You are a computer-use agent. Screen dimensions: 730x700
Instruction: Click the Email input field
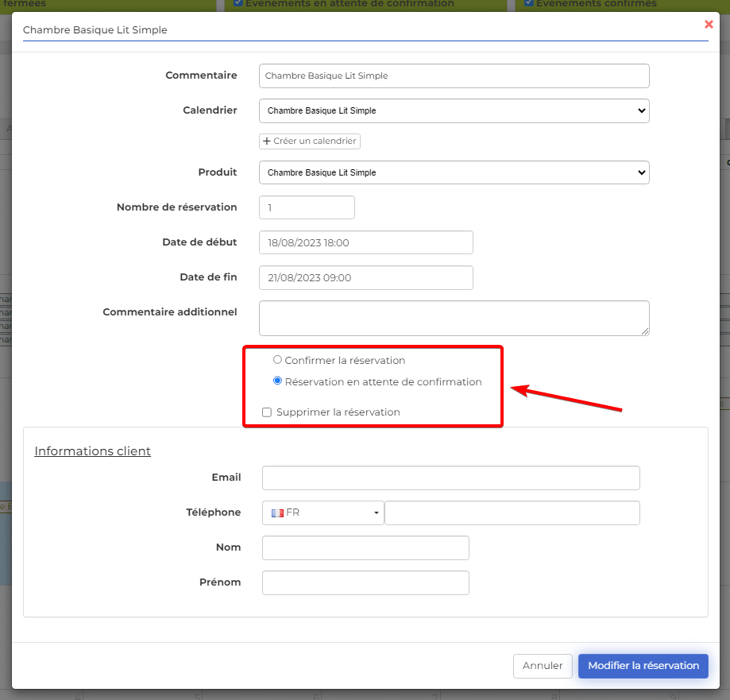[x=450, y=478]
